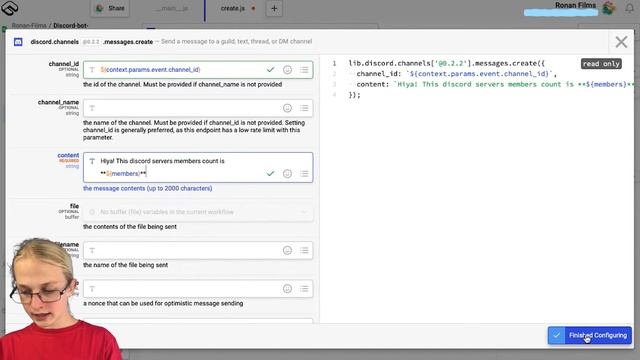
Task: Open emoji picker for filename field
Action: [x=287, y=250]
